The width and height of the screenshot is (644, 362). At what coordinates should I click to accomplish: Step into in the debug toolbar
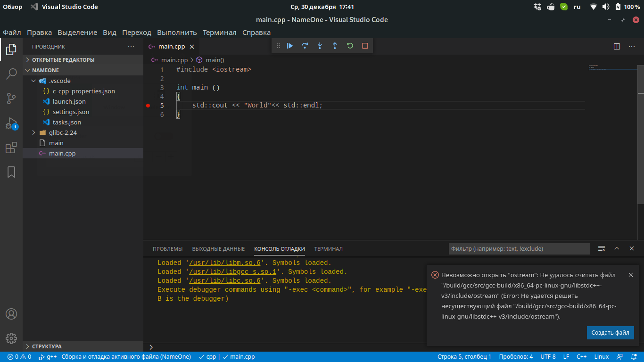coord(320,46)
